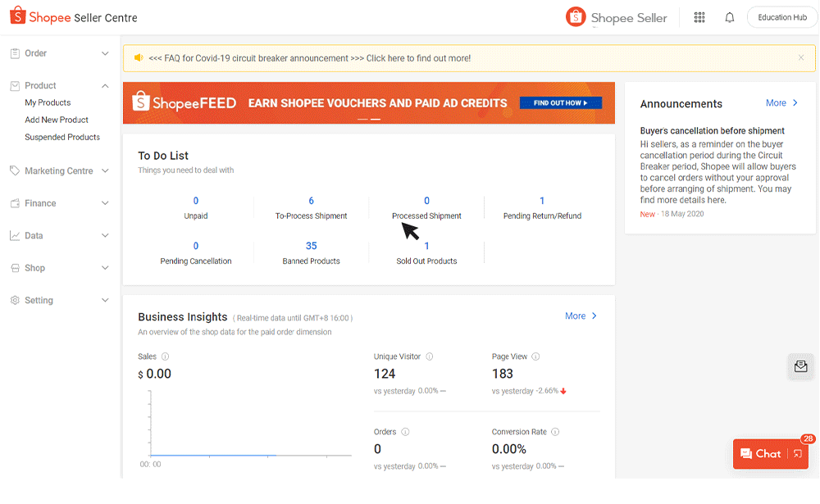Viewport: 820px width, 504px height.
Task: Click the Sales info icon
Action: 166,356
